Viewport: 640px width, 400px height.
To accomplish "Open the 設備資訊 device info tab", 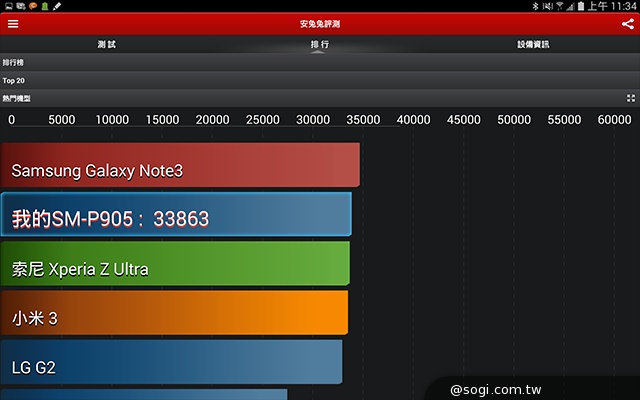I will point(533,44).
